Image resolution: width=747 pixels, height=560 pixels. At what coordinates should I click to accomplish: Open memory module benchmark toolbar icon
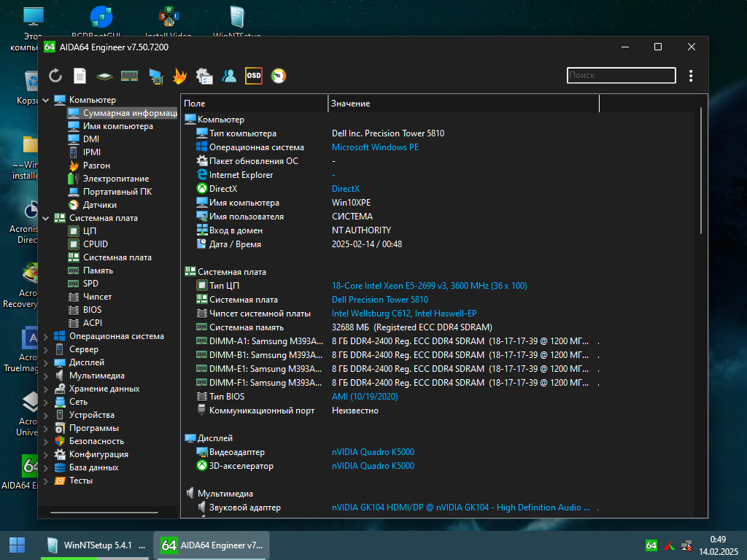click(x=129, y=76)
